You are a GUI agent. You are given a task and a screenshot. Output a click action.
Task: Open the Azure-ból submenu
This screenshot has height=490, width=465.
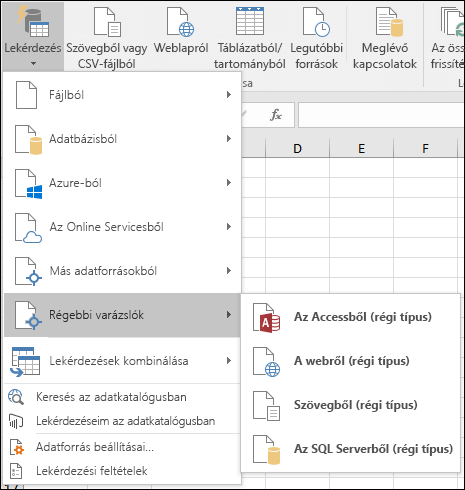123,183
